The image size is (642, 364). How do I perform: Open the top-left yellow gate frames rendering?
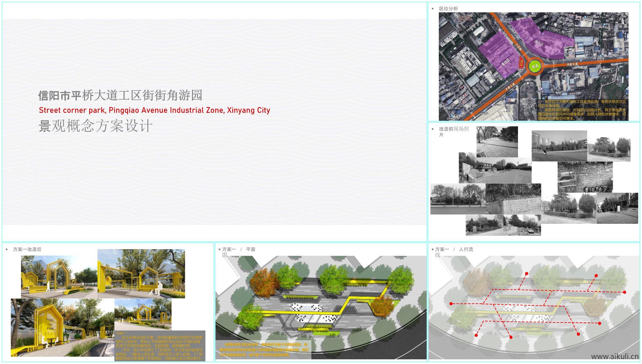pyautogui.click(x=59, y=277)
